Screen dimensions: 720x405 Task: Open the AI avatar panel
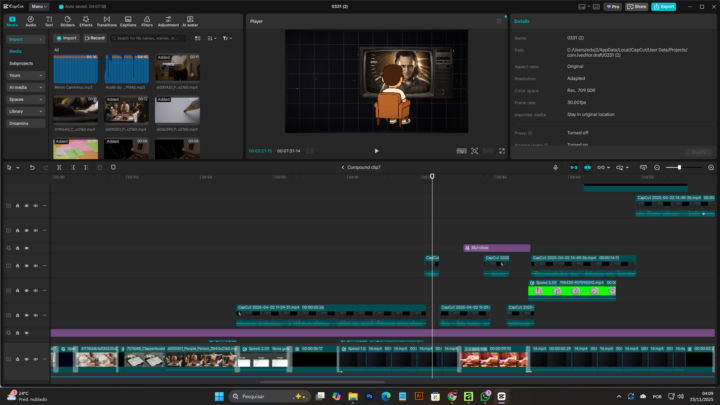tap(190, 22)
